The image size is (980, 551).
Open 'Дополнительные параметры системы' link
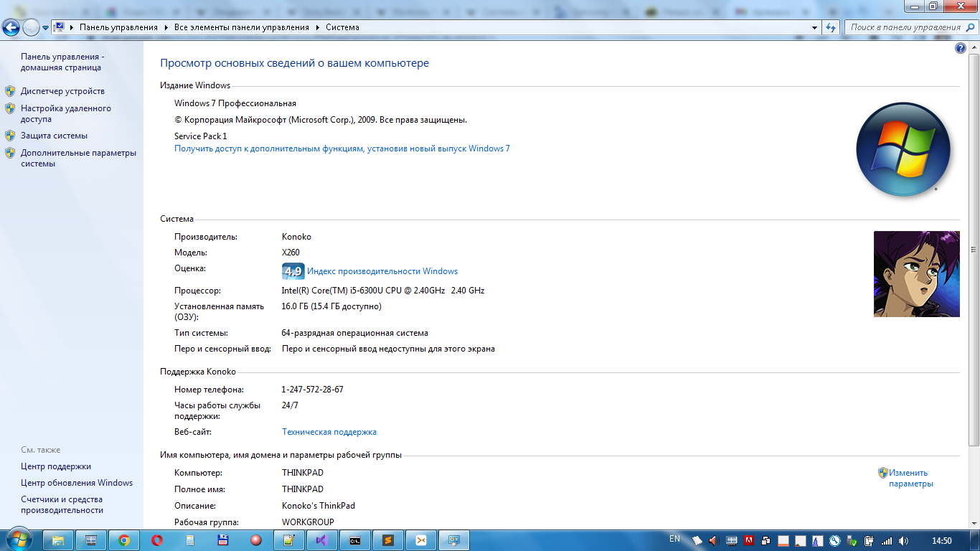coord(78,158)
